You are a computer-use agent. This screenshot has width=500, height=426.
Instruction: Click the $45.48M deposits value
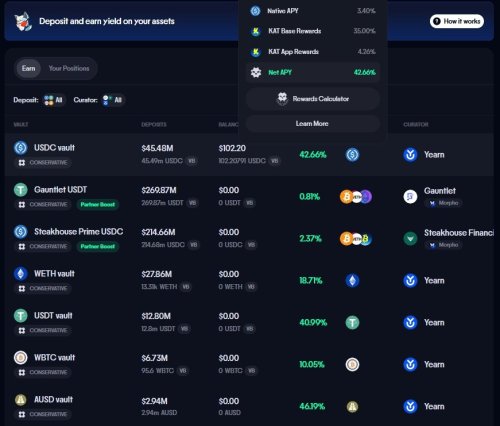point(157,148)
